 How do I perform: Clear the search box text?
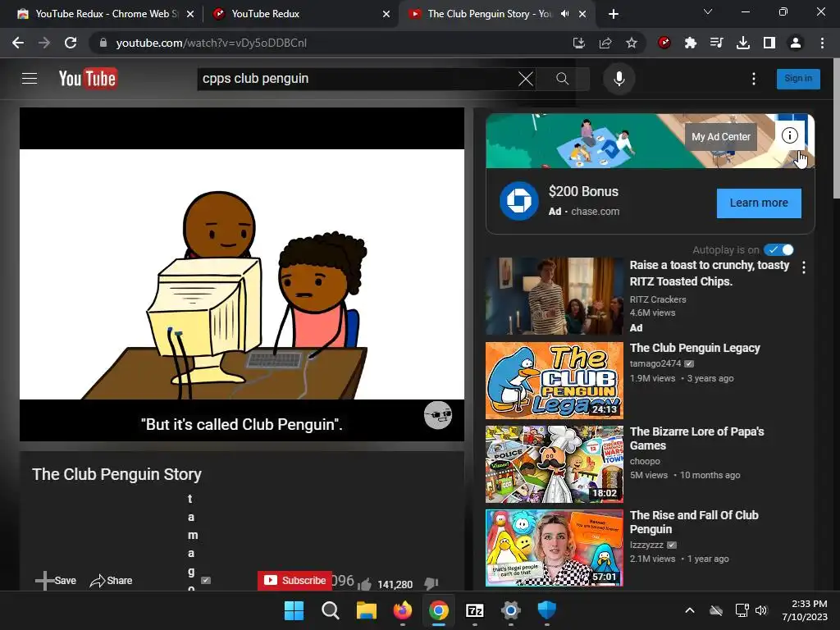pos(526,79)
